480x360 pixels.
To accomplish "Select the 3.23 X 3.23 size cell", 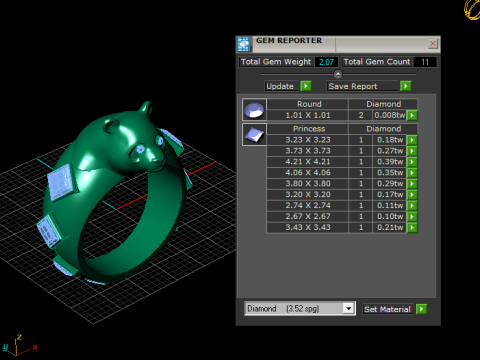I will pos(308,140).
